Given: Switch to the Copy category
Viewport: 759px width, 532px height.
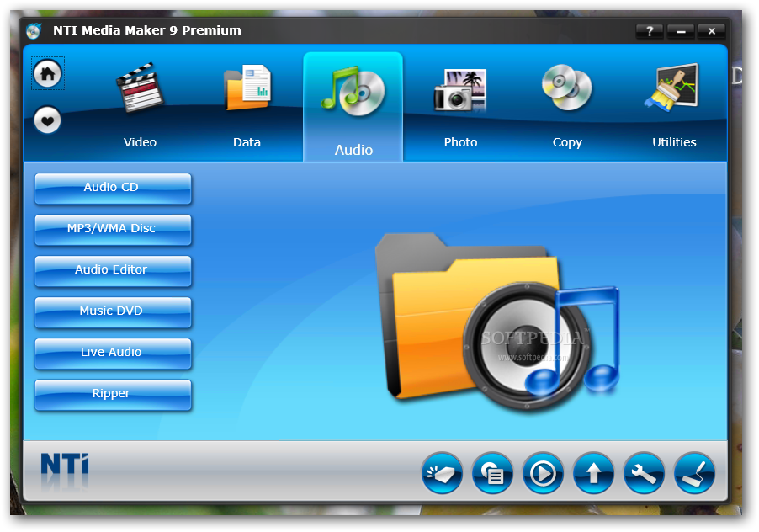Looking at the screenshot, I should pos(567,107).
